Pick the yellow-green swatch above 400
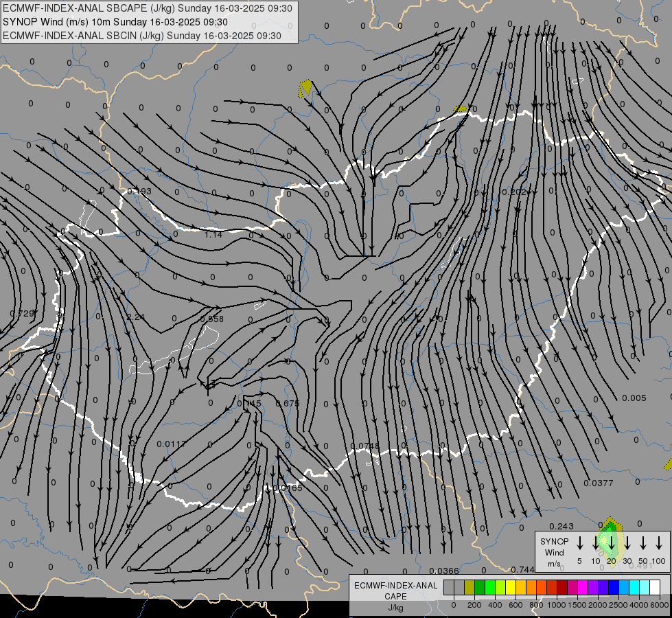 tap(500, 588)
